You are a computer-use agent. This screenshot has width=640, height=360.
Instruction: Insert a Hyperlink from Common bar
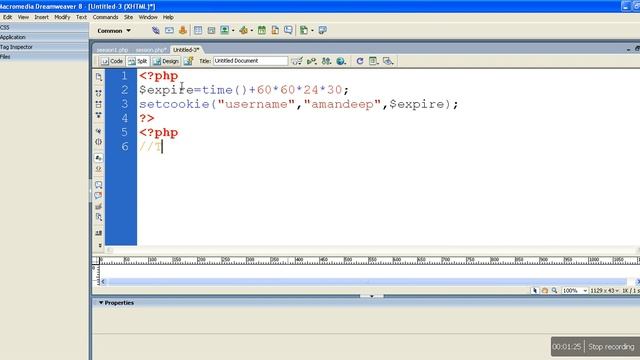[156, 30]
